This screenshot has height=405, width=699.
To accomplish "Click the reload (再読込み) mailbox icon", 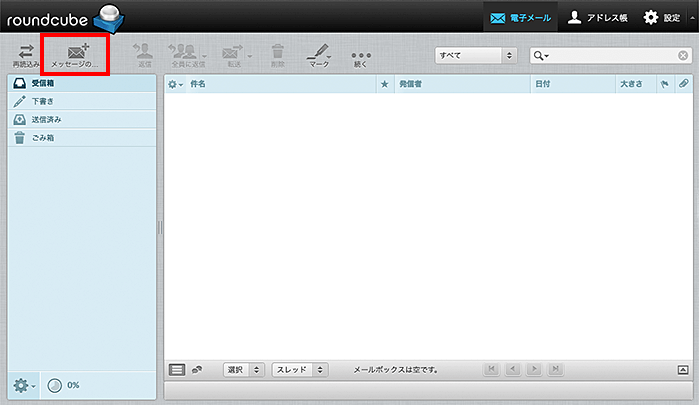I will tap(26, 51).
